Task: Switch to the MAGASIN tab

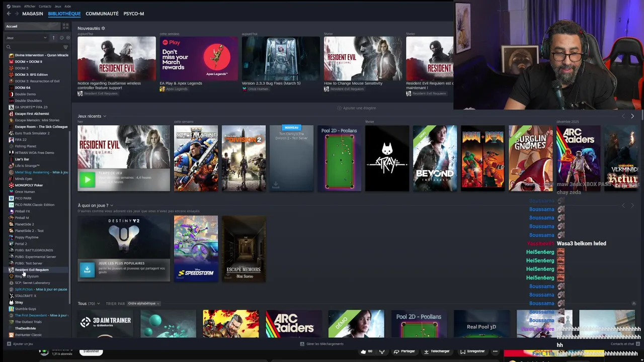Action: (x=33, y=14)
